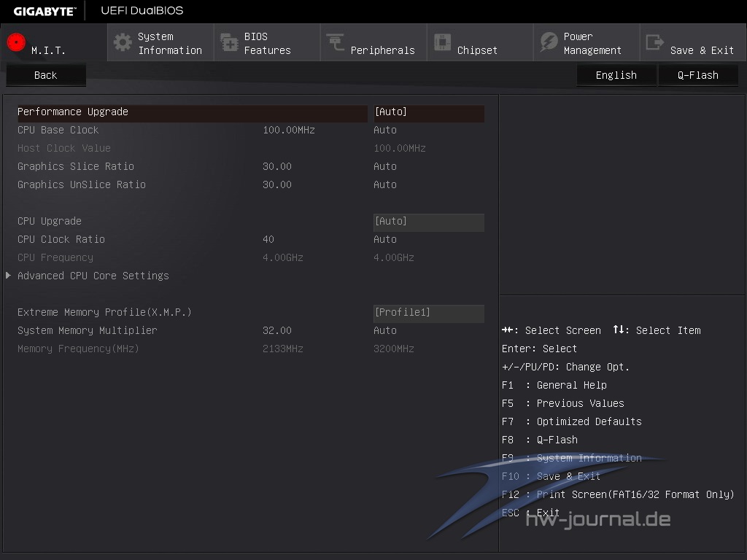Go to the Peripherals tab

(x=373, y=43)
